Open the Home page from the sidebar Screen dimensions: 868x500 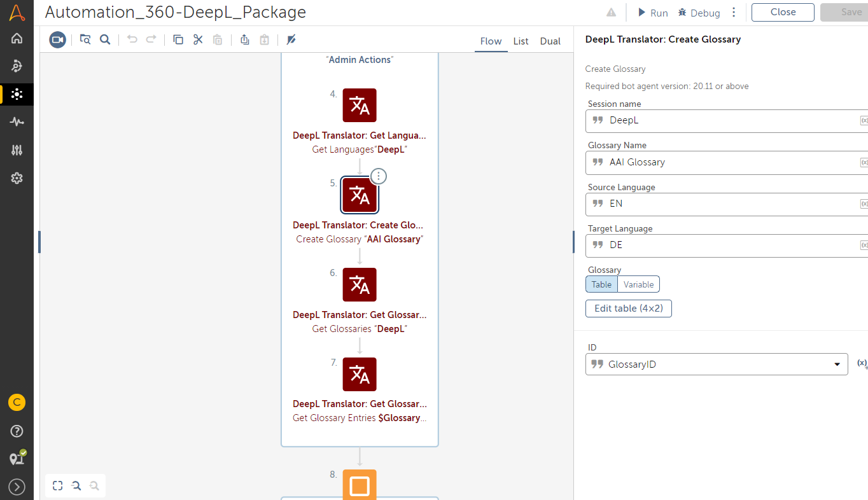[x=17, y=38]
